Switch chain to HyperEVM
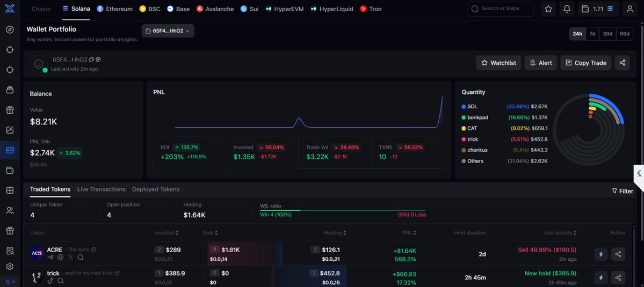Screen dimensions: 644x287 [x=285, y=9]
